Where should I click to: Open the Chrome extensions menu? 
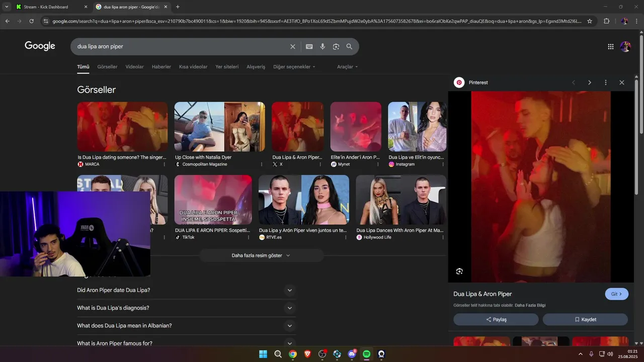coord(607,21)
